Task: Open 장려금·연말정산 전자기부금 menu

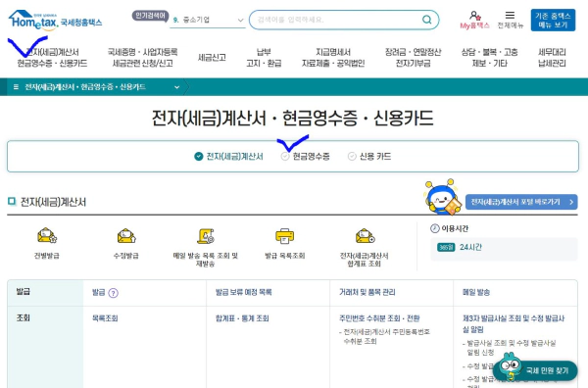Action: point(413,58)
